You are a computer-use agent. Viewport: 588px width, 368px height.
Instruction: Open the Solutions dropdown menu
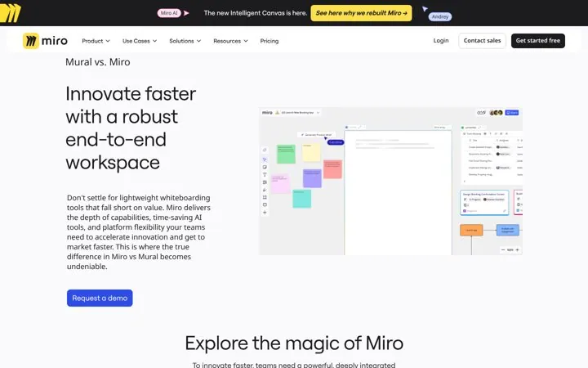point(185,41)
